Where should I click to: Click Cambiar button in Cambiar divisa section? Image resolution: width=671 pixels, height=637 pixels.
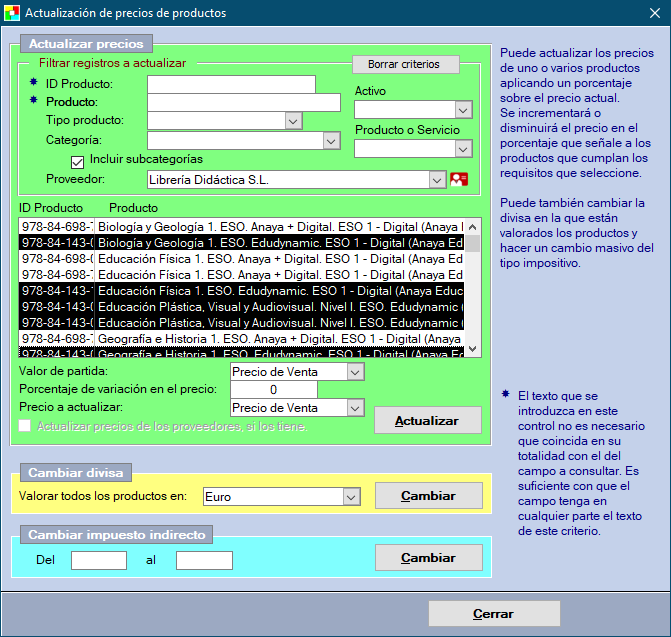[x=428, y=496]
